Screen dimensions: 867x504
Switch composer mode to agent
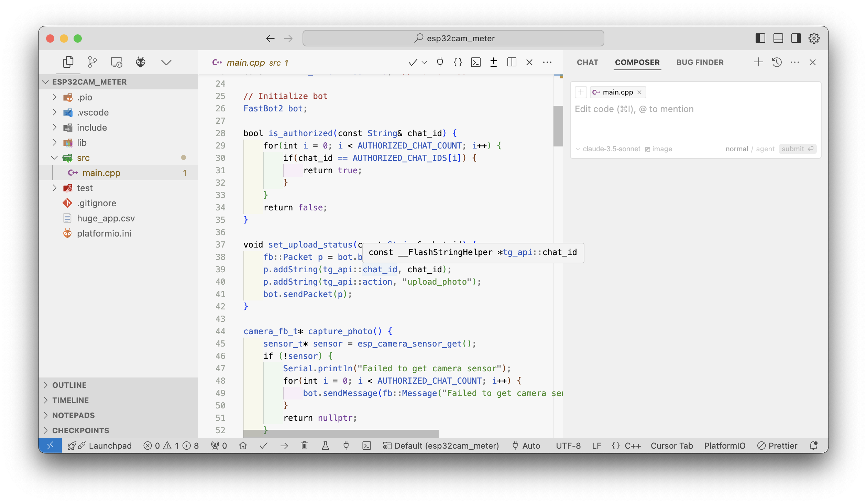765,149
